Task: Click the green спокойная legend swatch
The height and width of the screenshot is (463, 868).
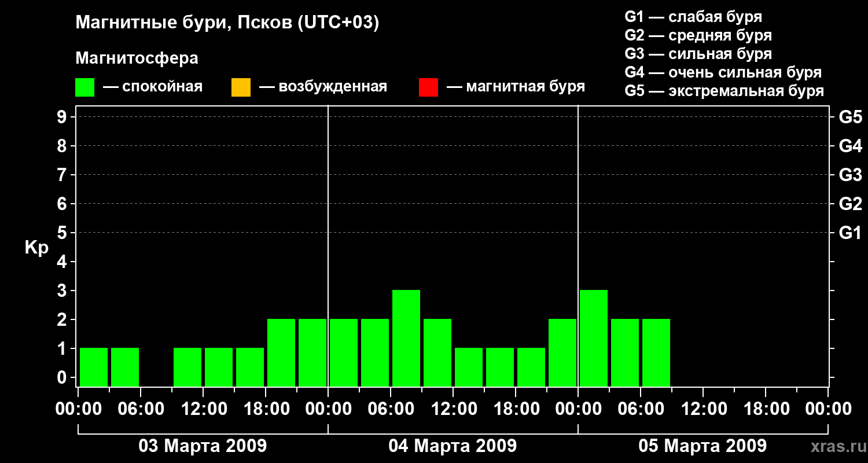Action: tap(85, 87)
